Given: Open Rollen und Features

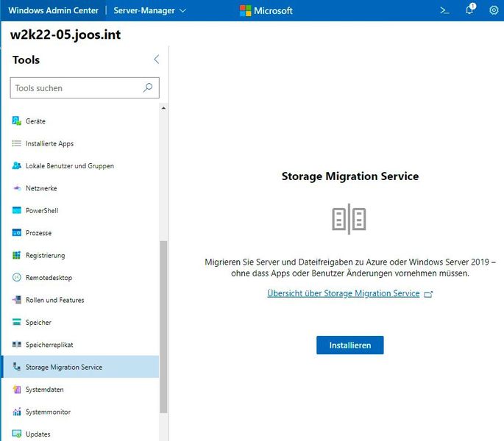Looking at the screenshot, I should 80,300.
